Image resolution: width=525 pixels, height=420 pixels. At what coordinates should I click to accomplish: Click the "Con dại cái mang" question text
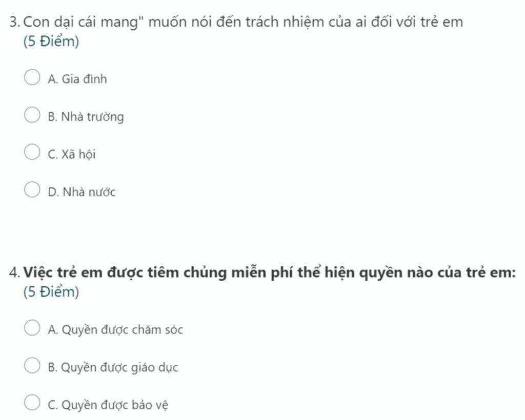pyautogui.click(x=243, y=22)
